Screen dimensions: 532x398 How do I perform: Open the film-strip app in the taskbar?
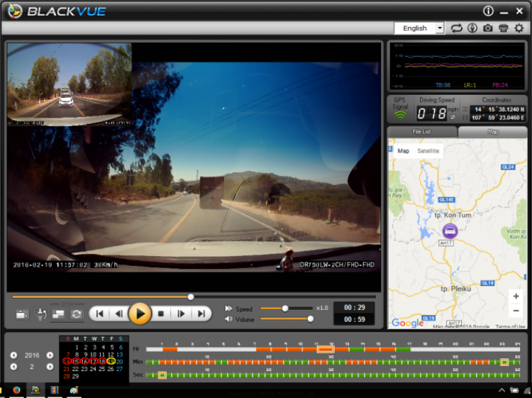(55, 390)
